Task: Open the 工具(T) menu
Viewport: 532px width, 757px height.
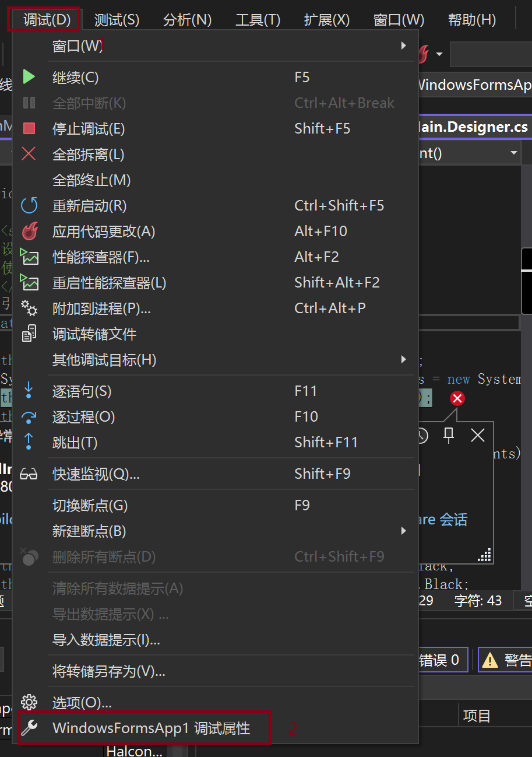Action: tap(257, 19)
